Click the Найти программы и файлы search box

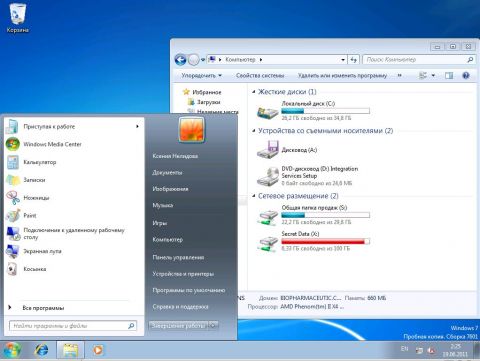(x=73, y=325)
